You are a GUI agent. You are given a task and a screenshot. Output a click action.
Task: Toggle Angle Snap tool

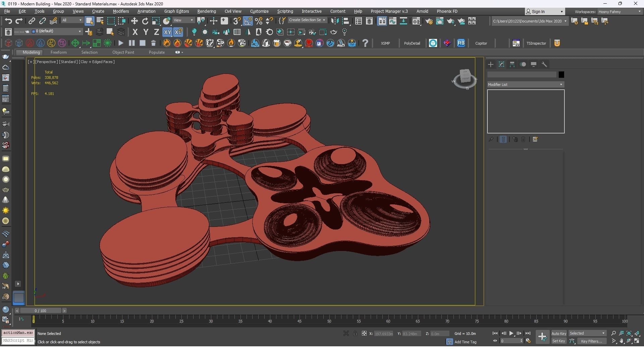248,21
